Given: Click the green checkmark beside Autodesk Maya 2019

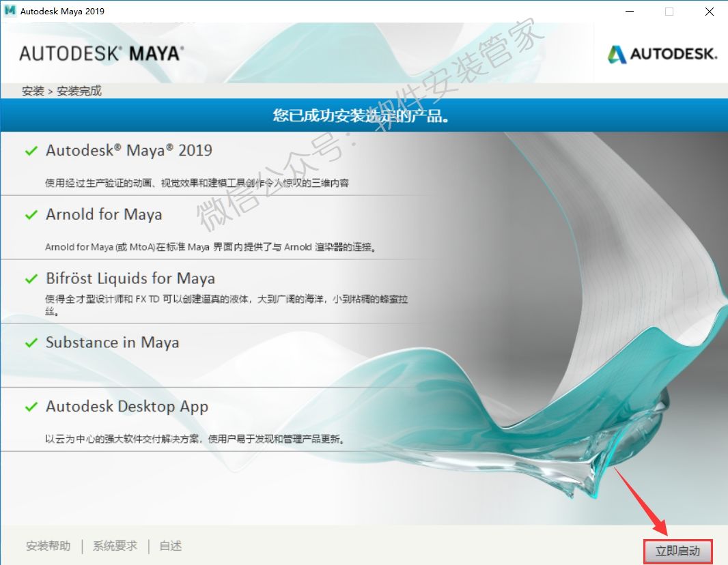Looking at the screenshot, I should 31,151.
